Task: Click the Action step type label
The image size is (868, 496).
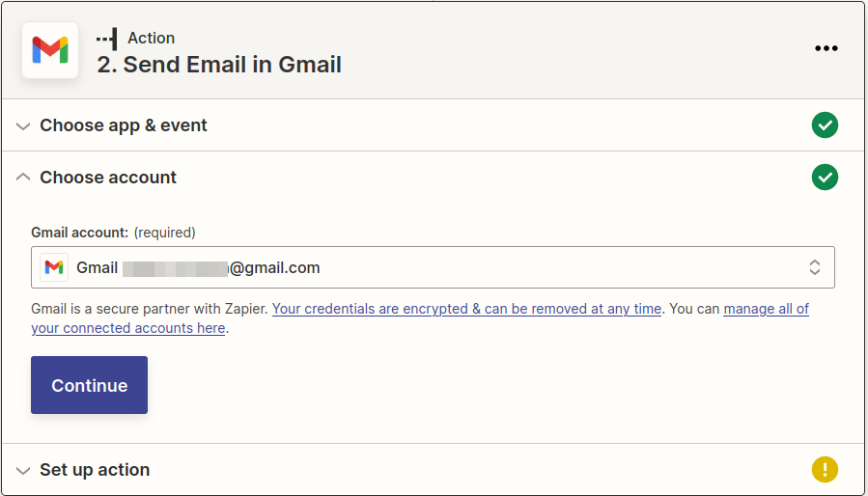Action: pyautogui.click(x=151, y=39)
